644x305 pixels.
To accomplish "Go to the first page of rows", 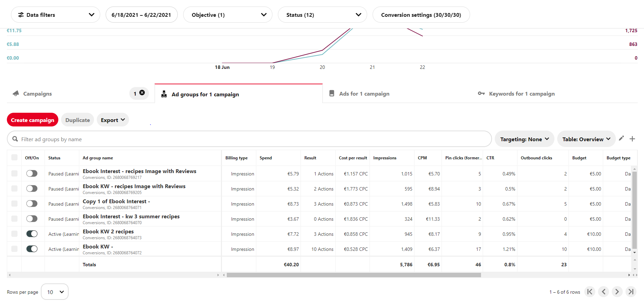I will coord(590,292).
